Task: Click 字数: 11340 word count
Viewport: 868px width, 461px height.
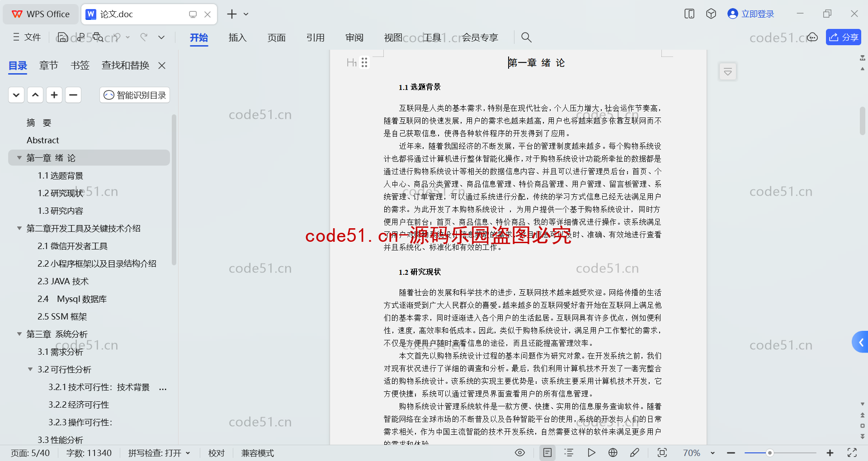Action: pyautogui.click(x=89, y=453)
